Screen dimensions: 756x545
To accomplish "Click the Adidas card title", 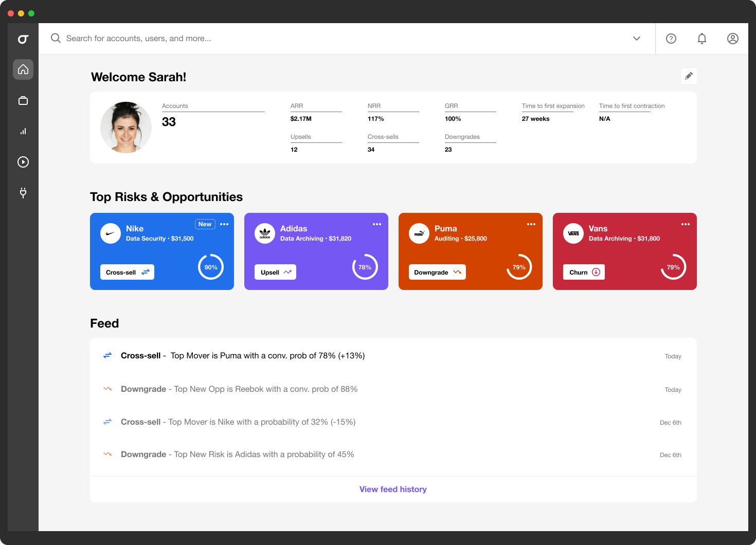I will [294, 229].
